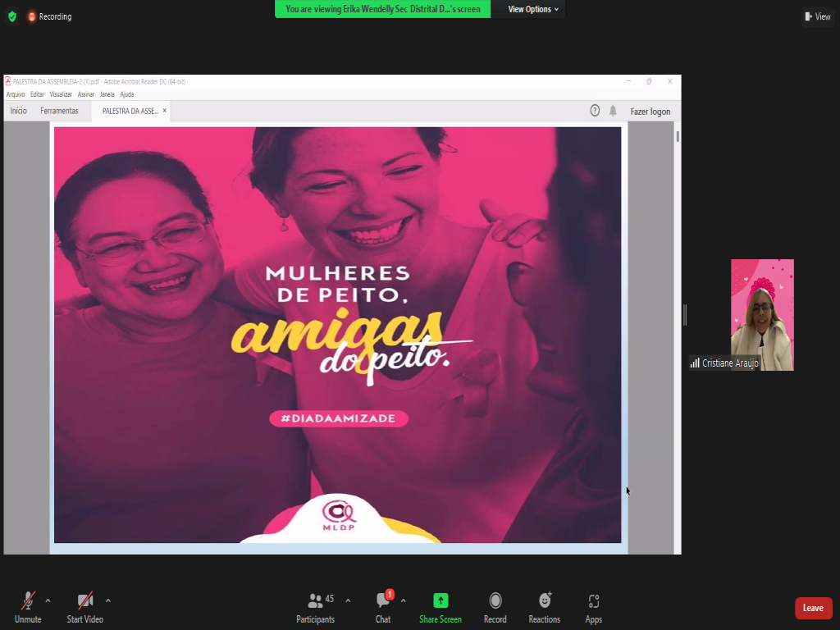Viewport: 840px width, 630px height.
Task: Click the green Share Screen icon
Action: coord(441,600)
